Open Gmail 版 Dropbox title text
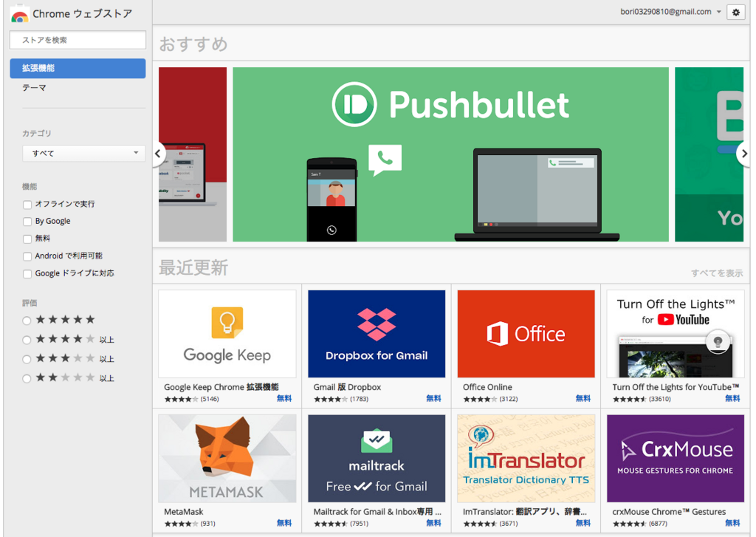The image size is (756, 537). pos(347,387)
